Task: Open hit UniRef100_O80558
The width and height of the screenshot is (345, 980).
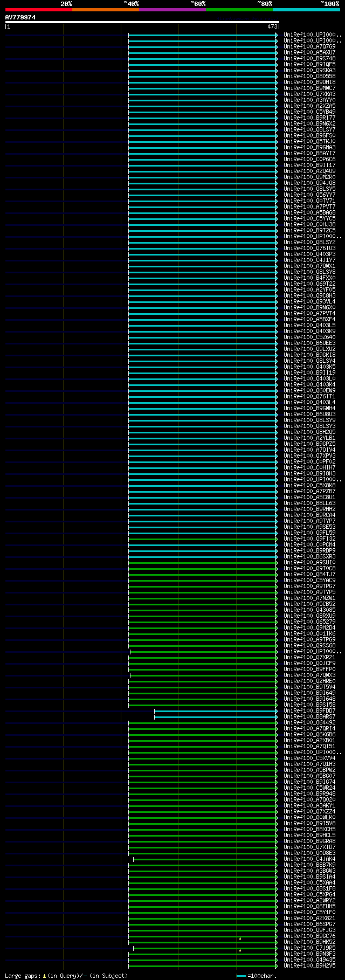Action: [309, 77]
